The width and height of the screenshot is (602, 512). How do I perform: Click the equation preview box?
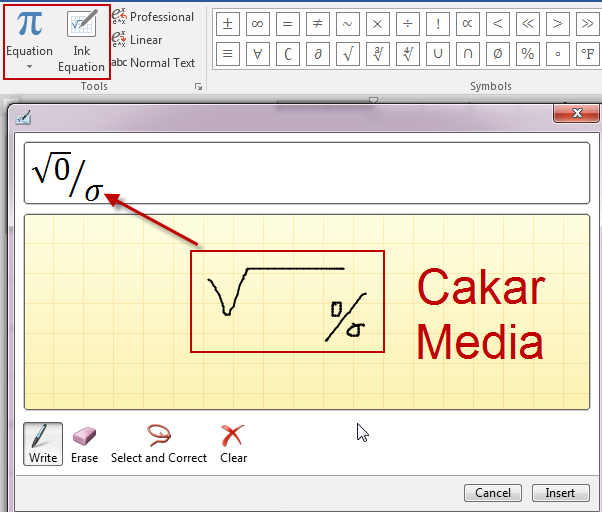coord(307,173)
